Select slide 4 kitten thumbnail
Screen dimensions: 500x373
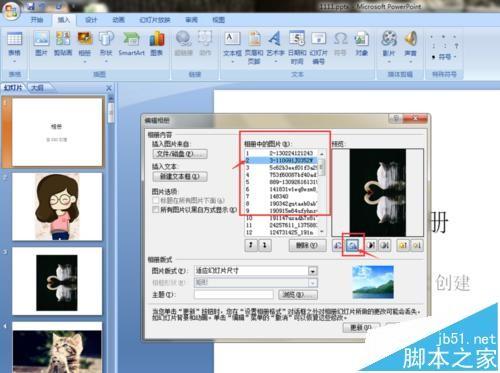coord(57,347)
